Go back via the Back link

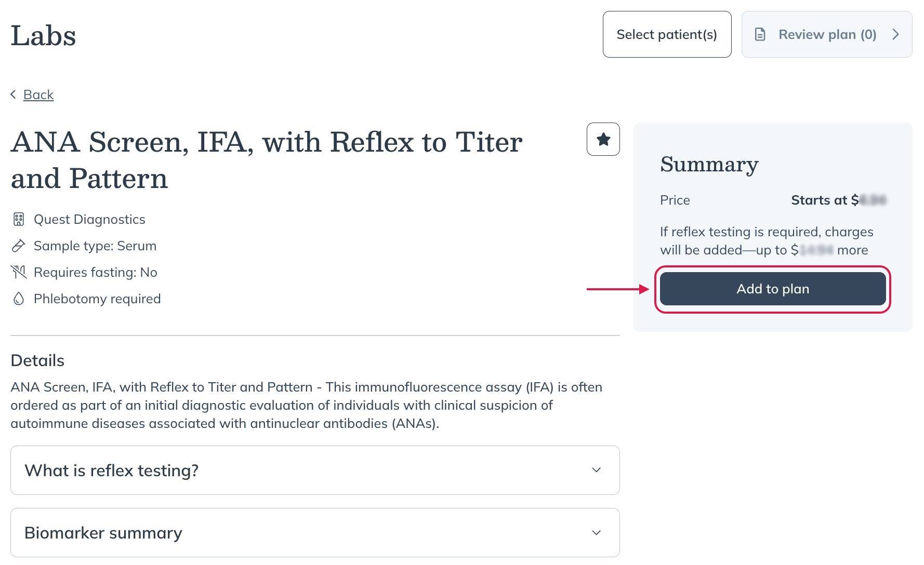tap(38, 95)
